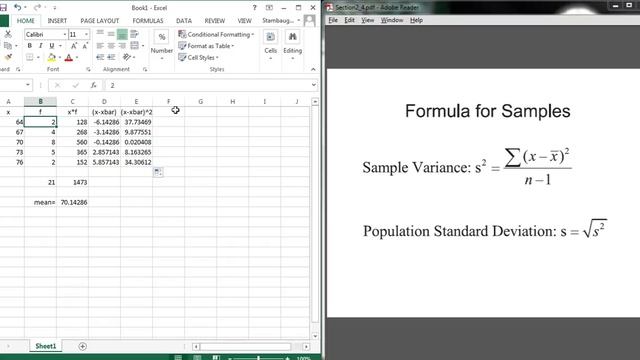Image resolution: width=640 pixels, height=360 pixels.
Task: Select the Format Painter brush
Action: (x=8, y=57)
